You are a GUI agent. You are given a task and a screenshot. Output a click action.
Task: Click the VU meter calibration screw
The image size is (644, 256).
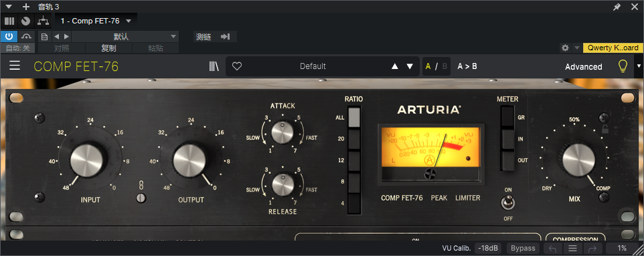tap(430, 174)
